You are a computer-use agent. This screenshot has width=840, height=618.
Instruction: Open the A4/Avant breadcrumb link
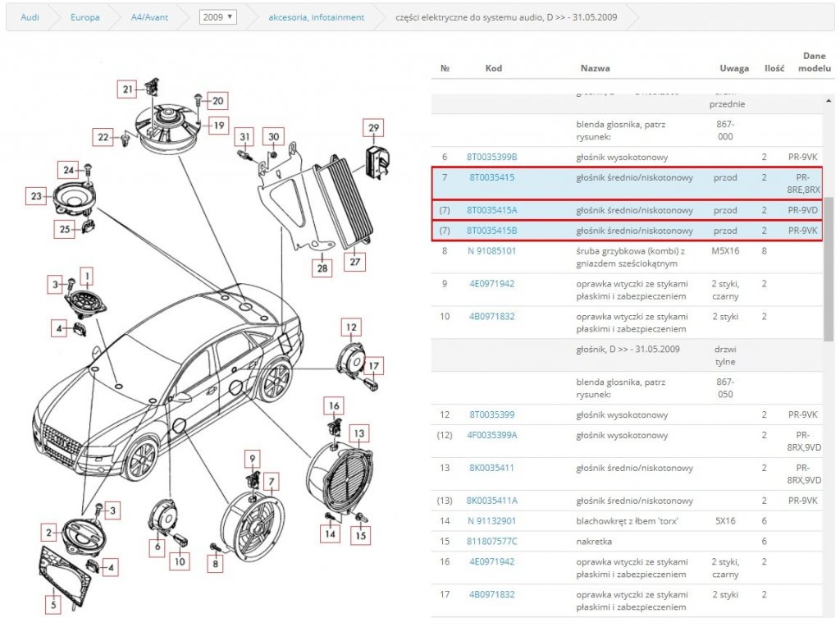tap(149, 17)
